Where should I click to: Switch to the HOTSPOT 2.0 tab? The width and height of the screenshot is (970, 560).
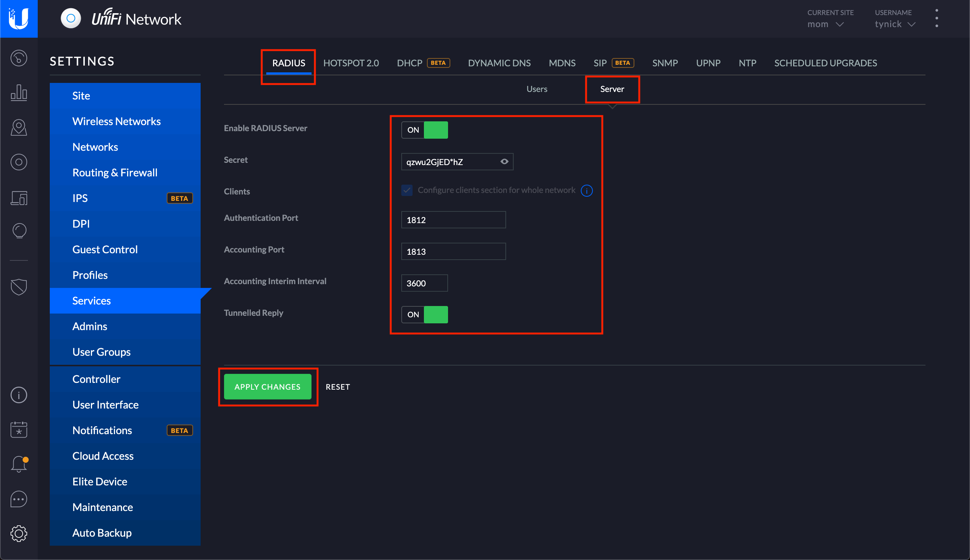352,63
